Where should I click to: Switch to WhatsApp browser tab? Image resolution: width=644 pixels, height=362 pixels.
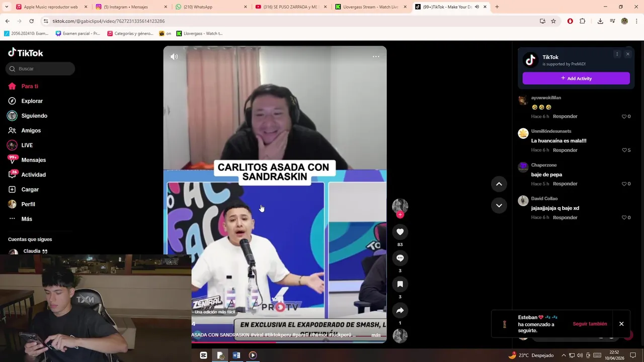click(211, 7)
